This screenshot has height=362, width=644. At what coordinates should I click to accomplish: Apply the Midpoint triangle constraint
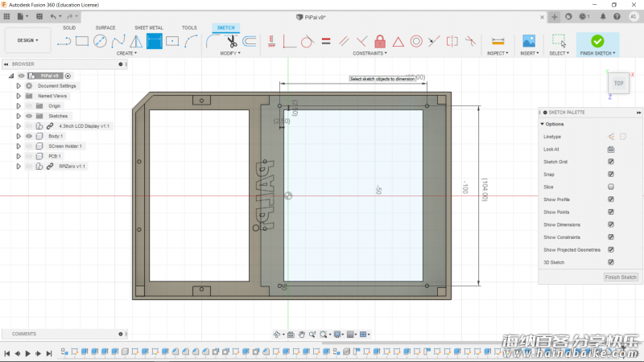(x=398, y=42)
